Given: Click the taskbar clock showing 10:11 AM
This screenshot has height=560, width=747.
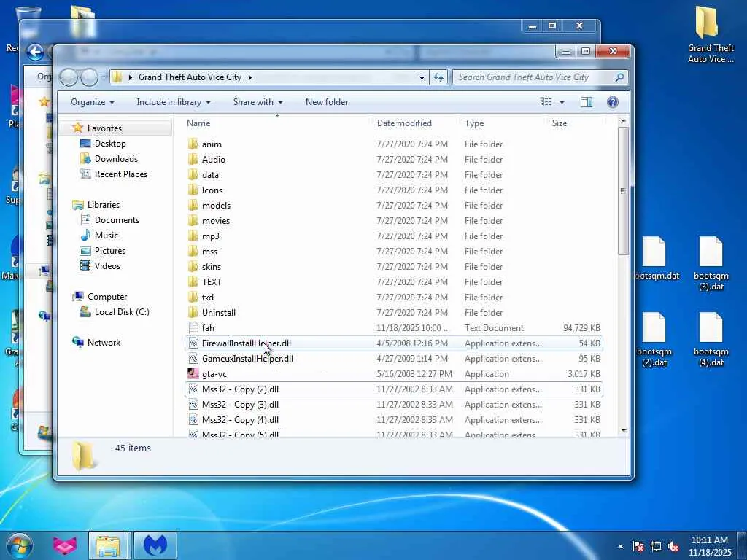Looking at the screenshot, I should point(710,546).
